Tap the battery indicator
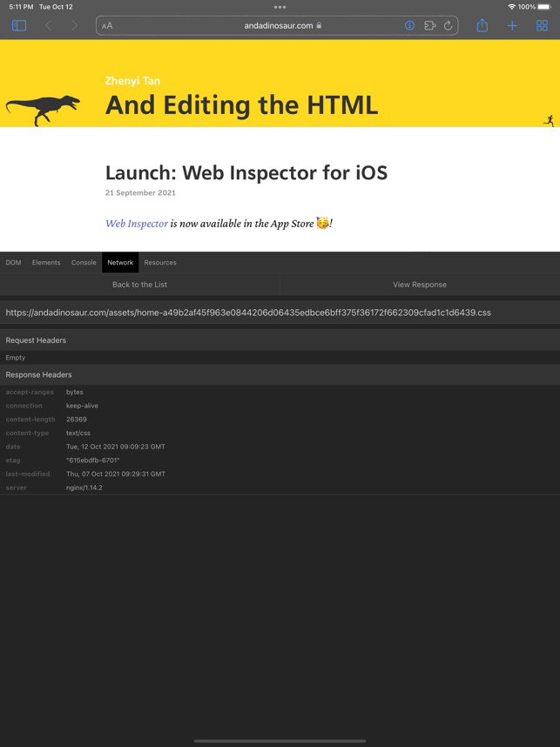Viewport: 560px width, 747px height. (x=544, y=7)
